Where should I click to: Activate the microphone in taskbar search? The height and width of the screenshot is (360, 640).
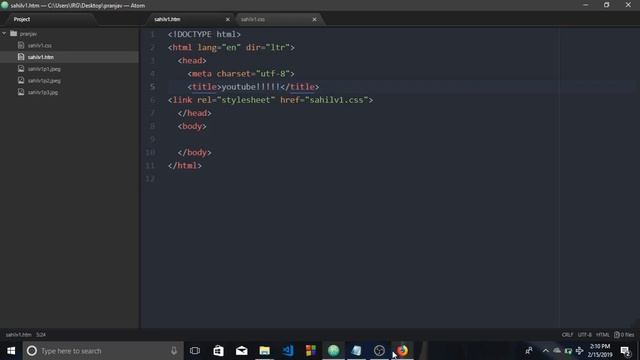(174, 351)
